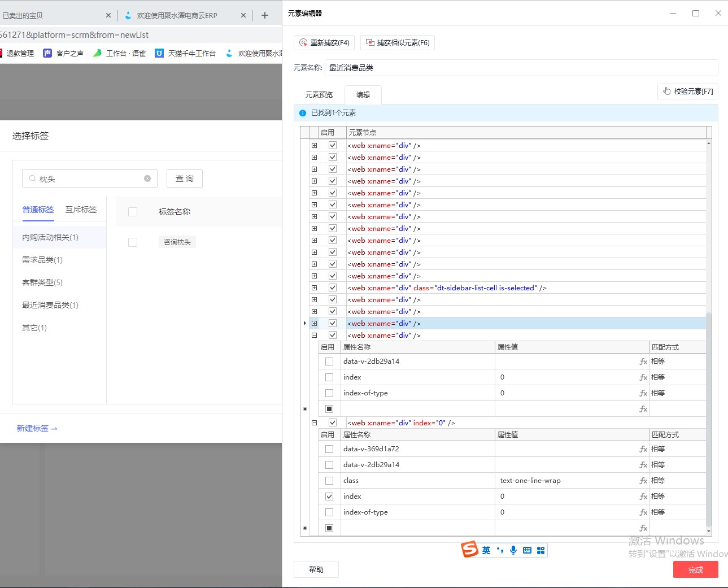This screenshot has height=588, width=728.
Task: Close the 已卖出的宝贝 browser tab
Action: [108, 15]
